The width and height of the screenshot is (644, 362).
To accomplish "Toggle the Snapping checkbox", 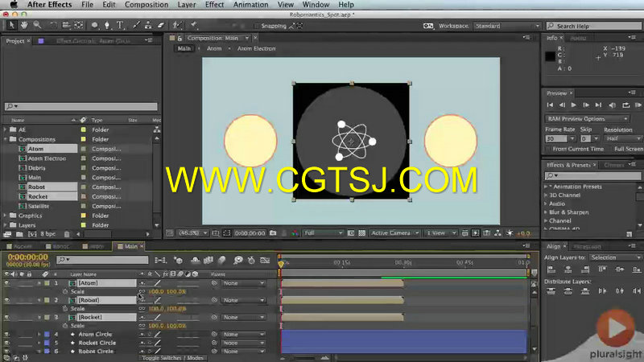I will 257,26.
